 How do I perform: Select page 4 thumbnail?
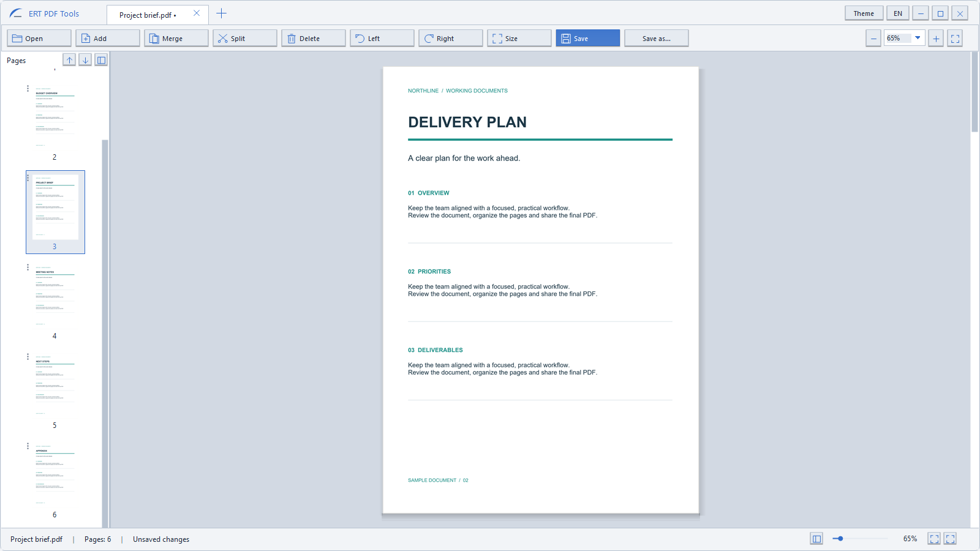pyautogui.click(x=55, y=301)
